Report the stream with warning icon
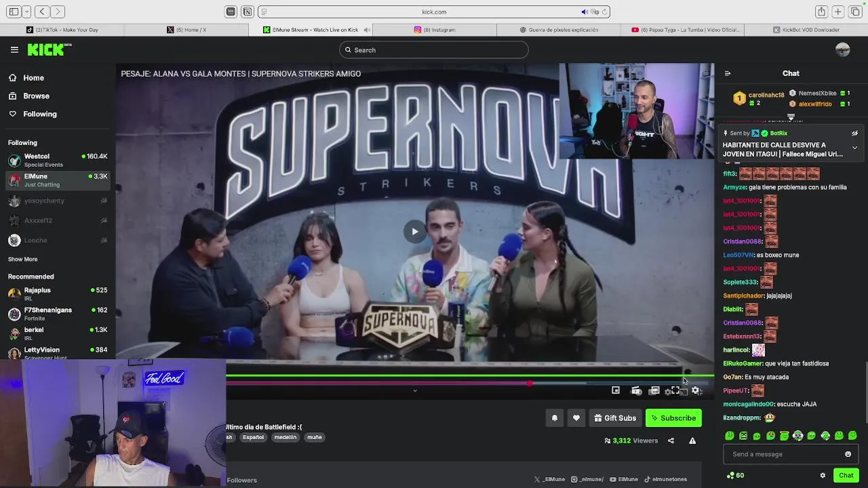This screenshot has width=868, height=488. (692, 441)
